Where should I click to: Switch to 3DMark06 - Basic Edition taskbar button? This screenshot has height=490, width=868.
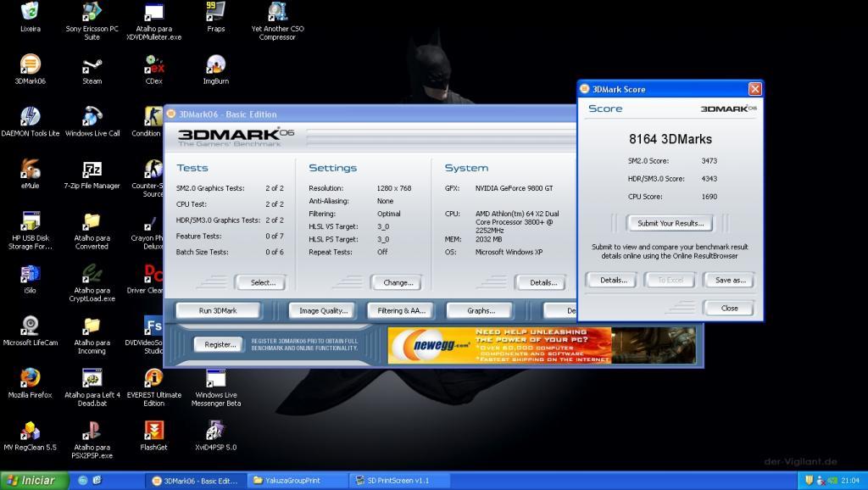pyautogui.click(x=196, y=481)
